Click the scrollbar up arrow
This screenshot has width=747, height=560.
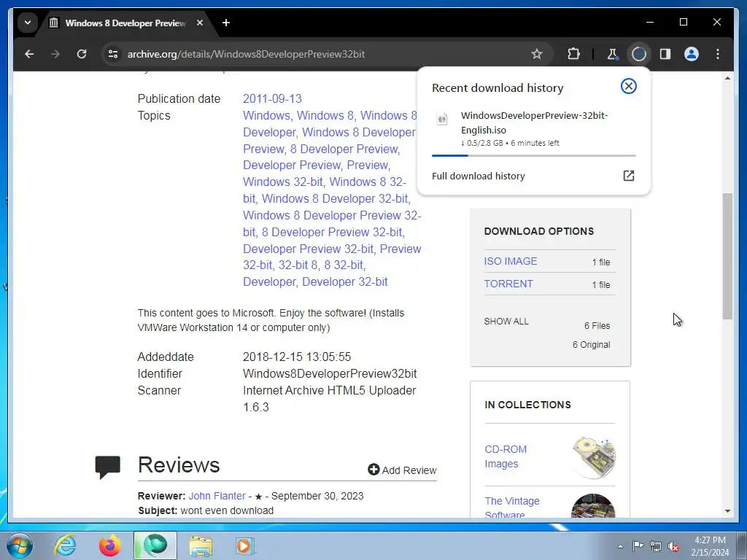(727, 77)
